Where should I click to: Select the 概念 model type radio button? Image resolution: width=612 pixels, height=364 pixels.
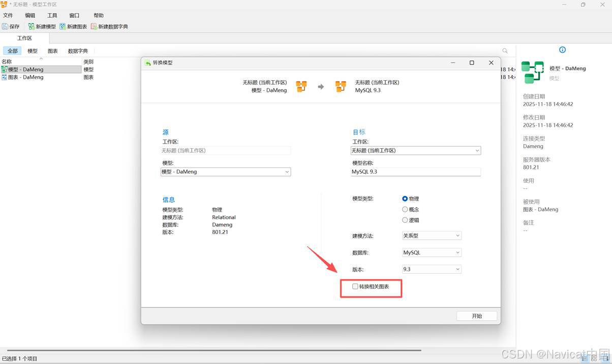[x=405, y=209]
